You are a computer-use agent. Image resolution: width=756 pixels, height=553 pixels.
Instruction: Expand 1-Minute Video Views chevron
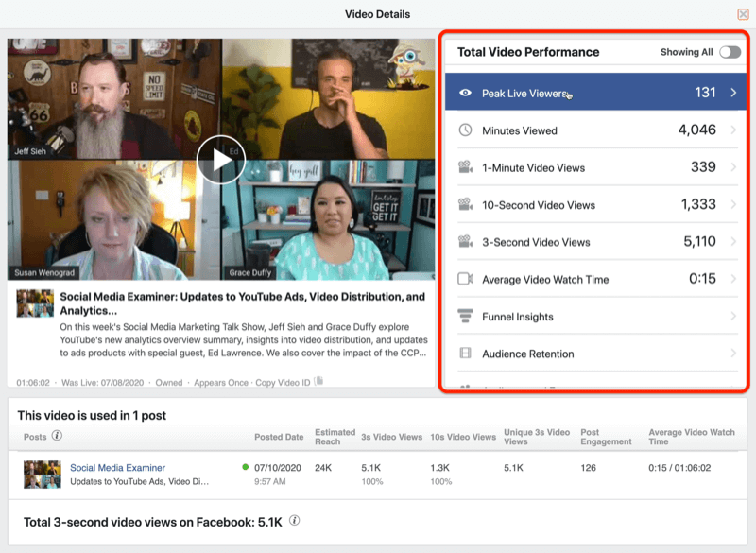click(733, 167)
